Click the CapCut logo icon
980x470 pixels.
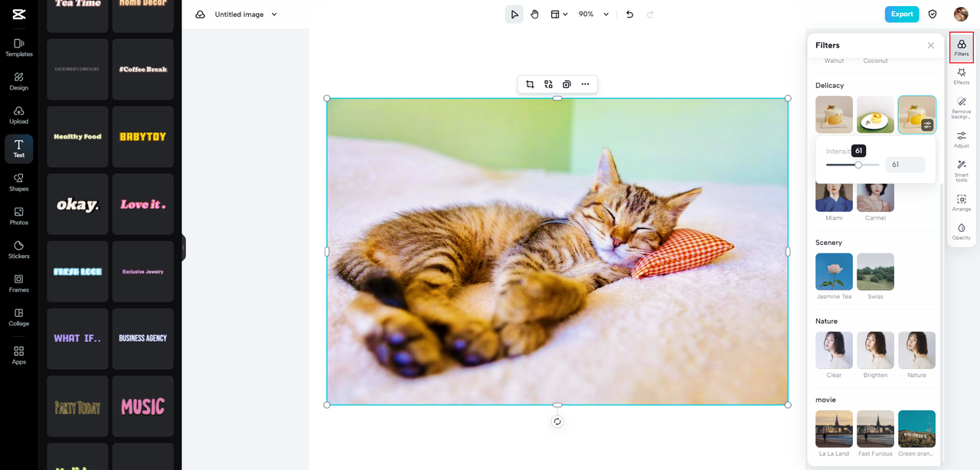(18, 14)
